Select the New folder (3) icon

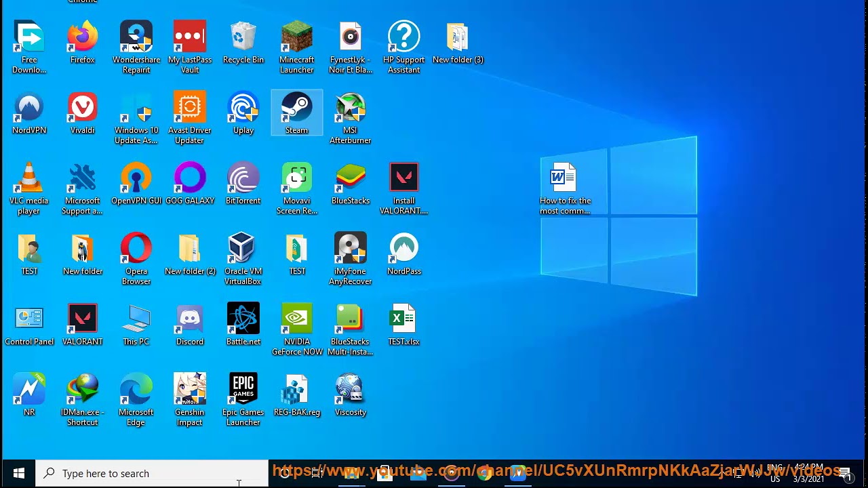coord(458,37)
